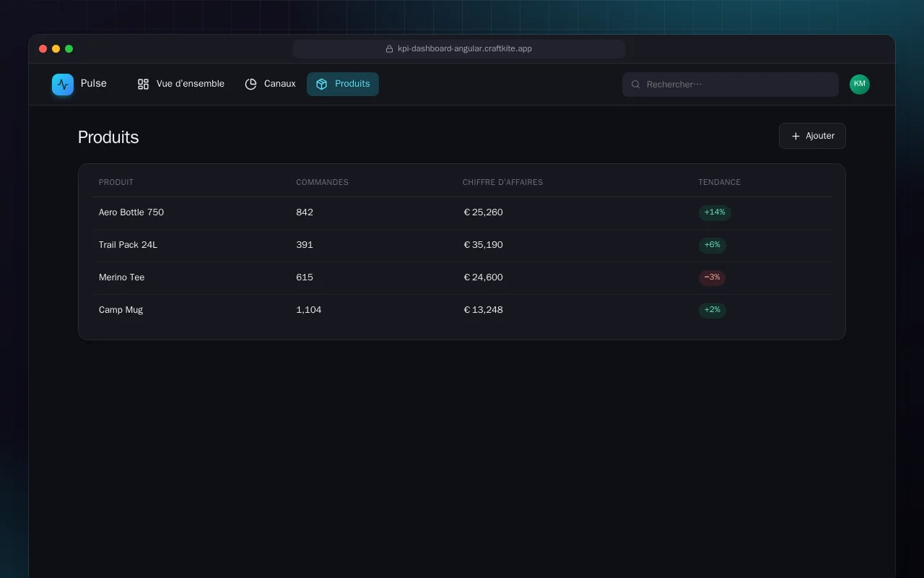Image resolution: width=924 pixels, height=578 pixels.
Task: Select the Aero Bottle 750 product name
Action: 131,212
